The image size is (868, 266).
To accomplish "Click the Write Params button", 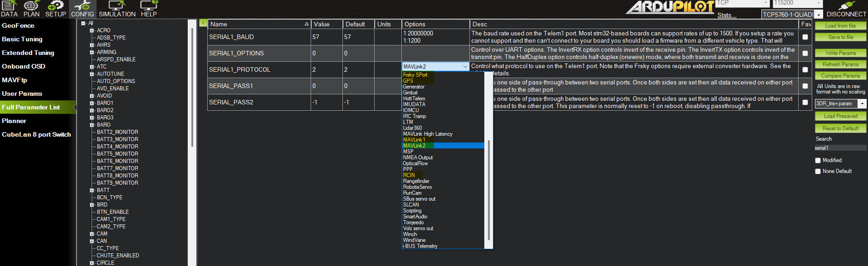I will pos(840,53).
